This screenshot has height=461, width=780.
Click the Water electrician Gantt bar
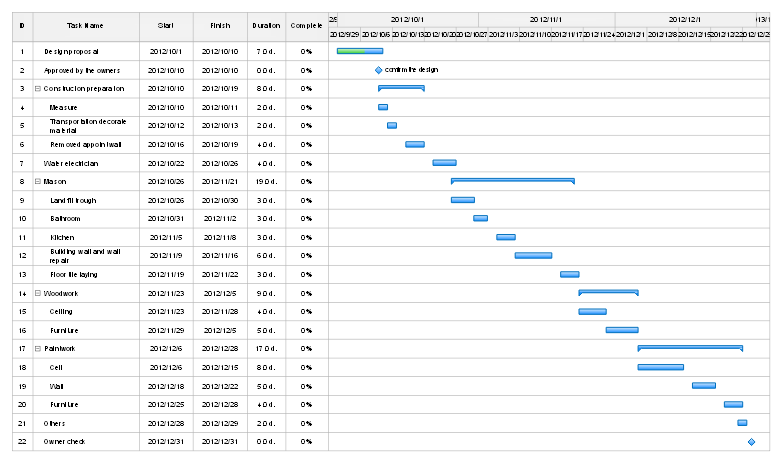point(444,162)
